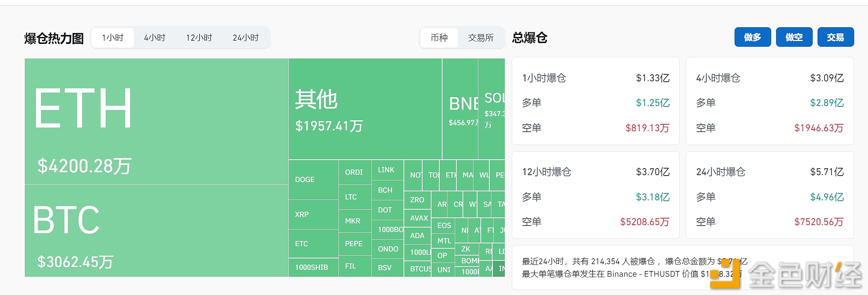Image resolution: width=868 pixels, height=295 pixels.
Task: Open the 其他 heatmap tile
Action: [365, 109]
